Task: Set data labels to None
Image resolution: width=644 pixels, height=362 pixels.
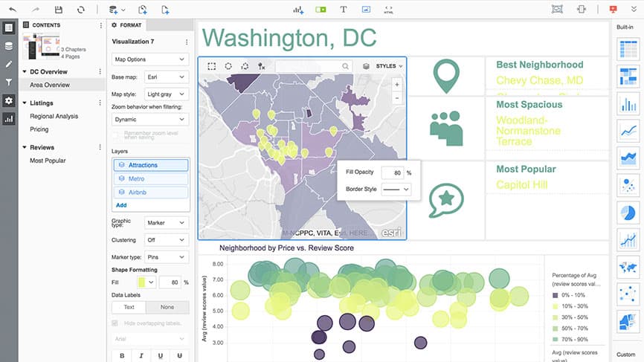Action: tap(167, 306)
